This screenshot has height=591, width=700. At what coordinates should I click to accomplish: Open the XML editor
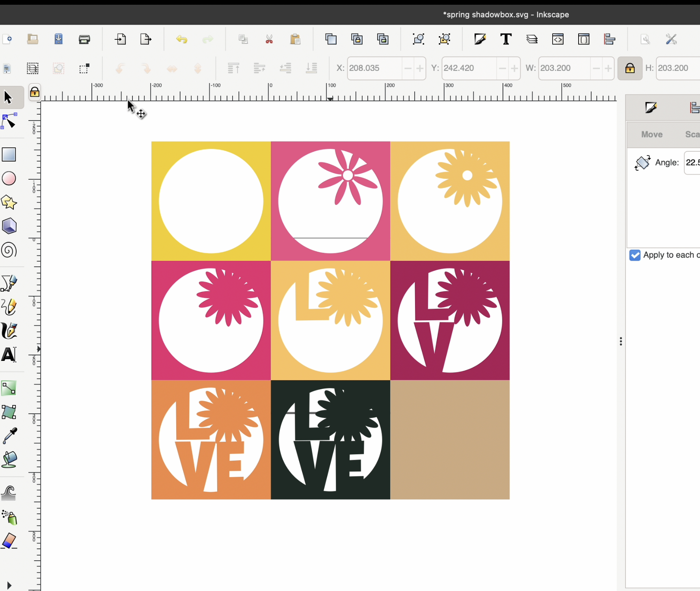click(x=558, y=39)
